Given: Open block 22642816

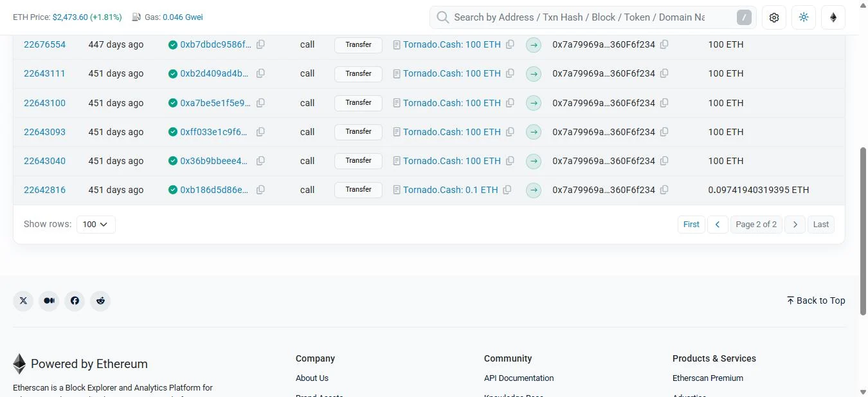Looking at the screenshot, I should click(x=44, y=190).
